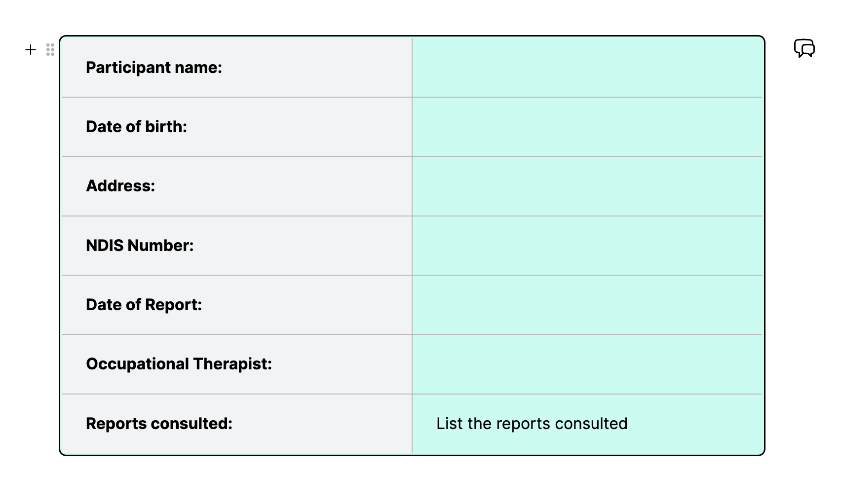Click the row border below Participant name value cell
842x504 pixels.
pyautogui.click(x=587, y=97)
